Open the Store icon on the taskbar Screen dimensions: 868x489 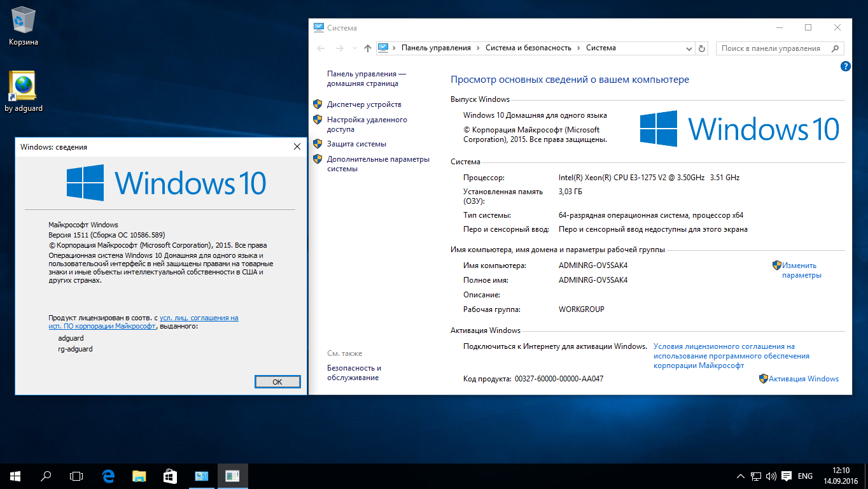tap(170, 476)
